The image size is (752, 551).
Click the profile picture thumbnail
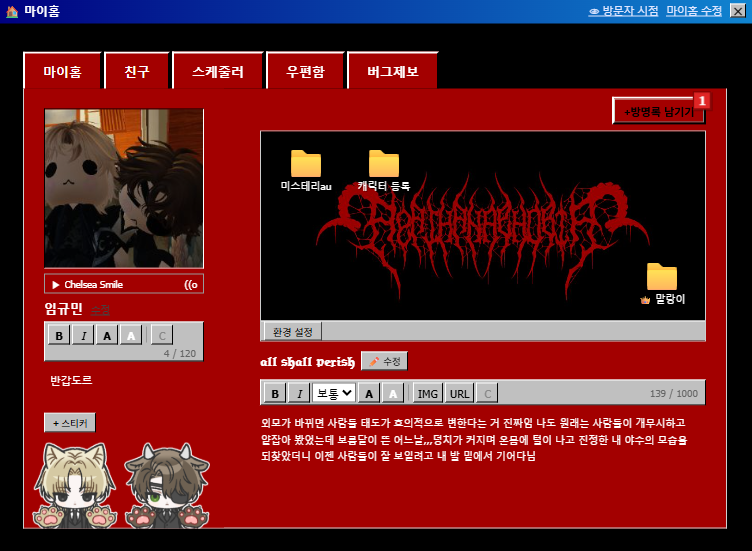124,188
